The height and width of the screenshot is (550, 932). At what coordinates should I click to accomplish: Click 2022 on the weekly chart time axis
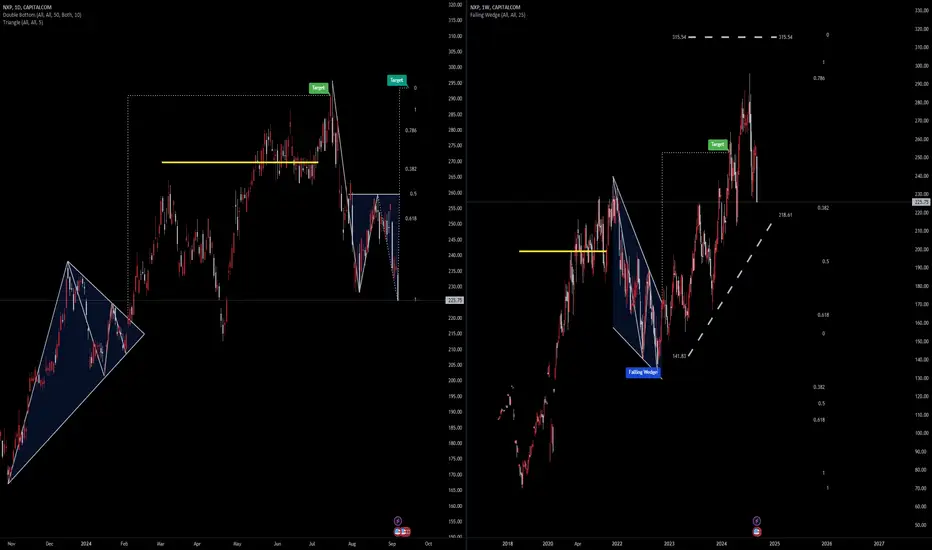pos(617,543)
